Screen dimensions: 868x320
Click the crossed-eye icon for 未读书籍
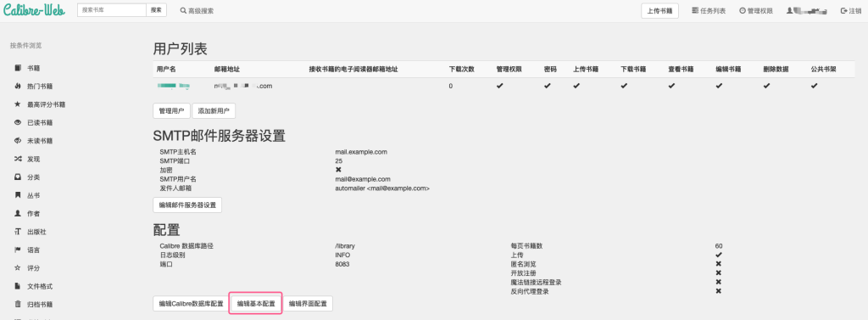[18, 141]
